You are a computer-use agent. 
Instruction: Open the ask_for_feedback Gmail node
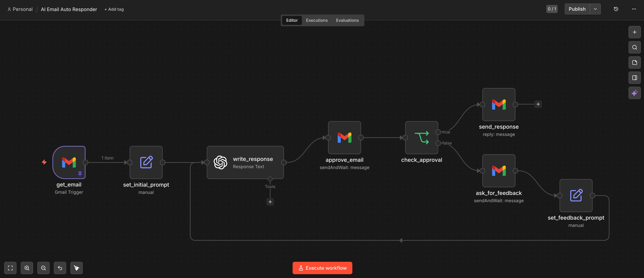pos(499,171)
